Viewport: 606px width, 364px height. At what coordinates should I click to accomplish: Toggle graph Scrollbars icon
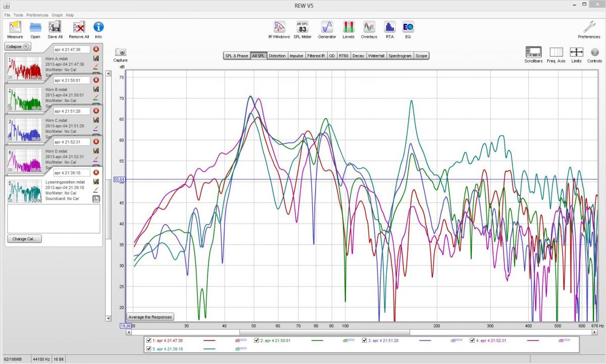coord(533,52)
